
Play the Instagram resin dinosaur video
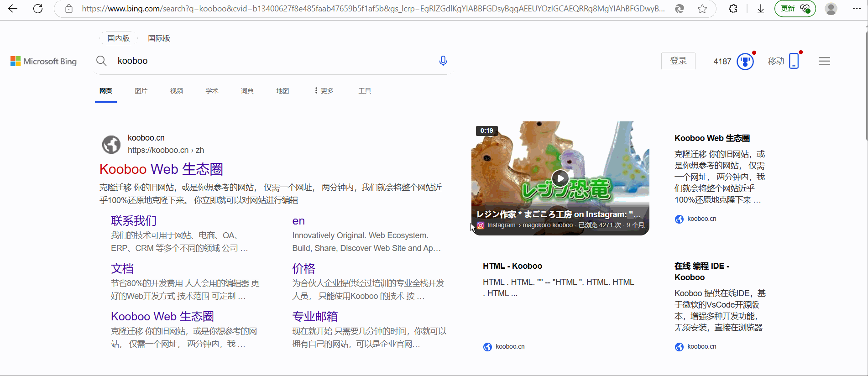click(x=560, y=178)
